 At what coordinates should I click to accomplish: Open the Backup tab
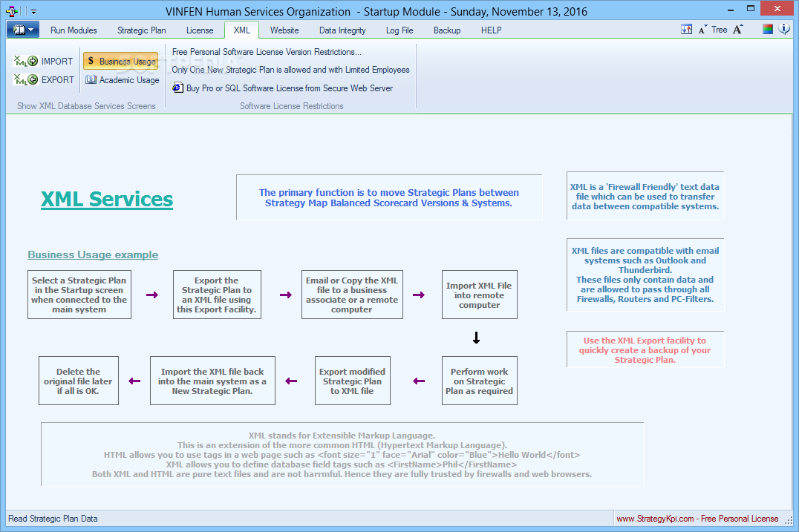click(447, 30)
